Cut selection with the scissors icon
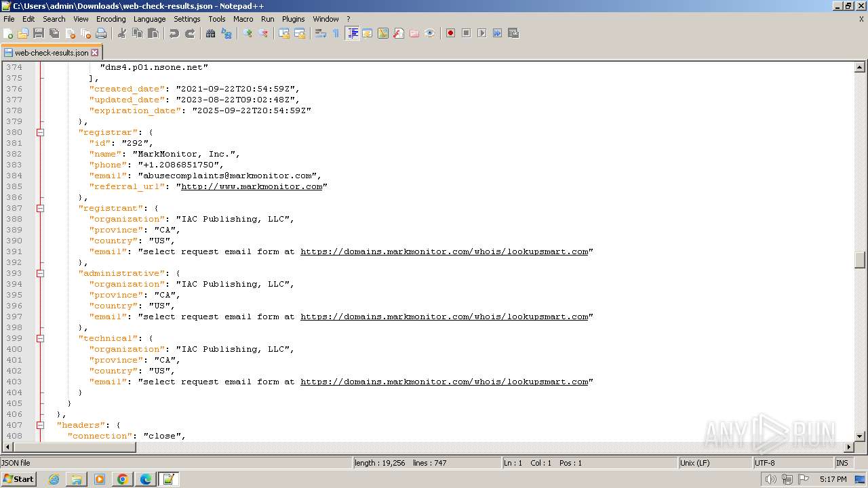Image resolution: width=868 pixels, height=488 pixels. click(x=122, y=33)
